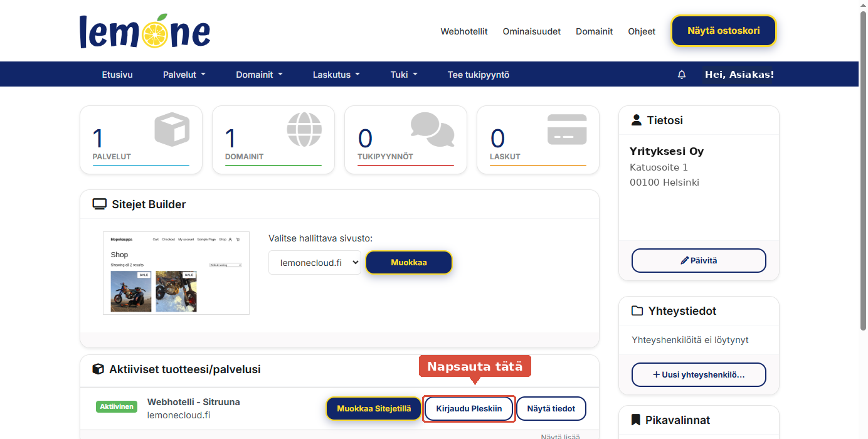Open Ohjeet in the top menu
The width and height of the screenshot is (868, 439).
642,31
